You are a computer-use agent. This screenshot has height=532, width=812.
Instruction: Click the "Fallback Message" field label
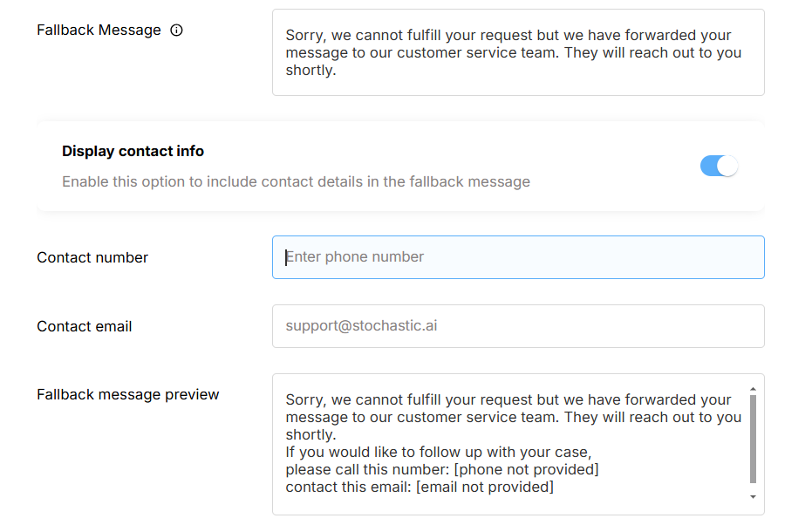coord(99,31)
